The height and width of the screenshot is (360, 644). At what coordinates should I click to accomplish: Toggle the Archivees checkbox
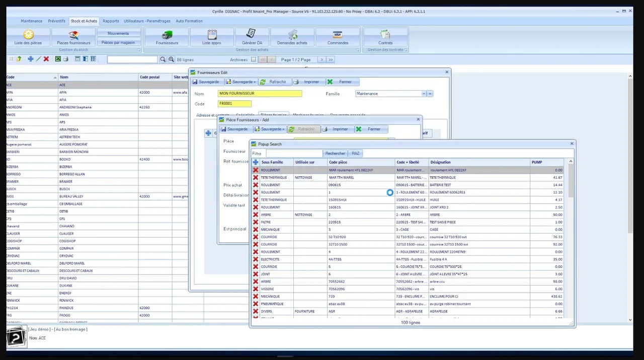[x=254, y=59]
